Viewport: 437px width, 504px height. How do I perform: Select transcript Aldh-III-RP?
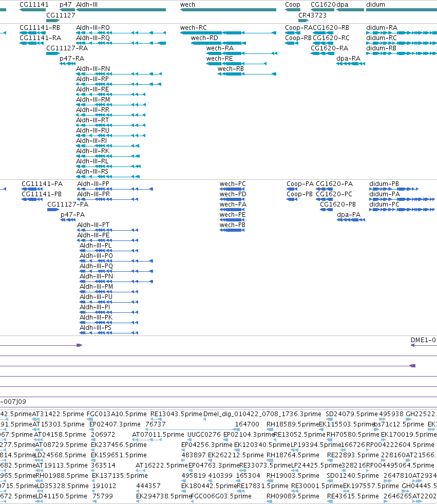tap(119, 84)
